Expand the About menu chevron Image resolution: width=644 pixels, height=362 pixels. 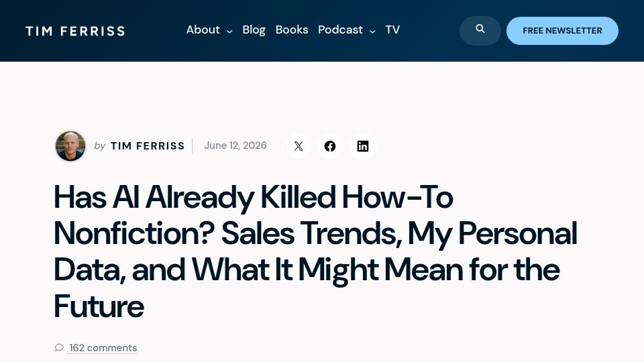point(229,32)
